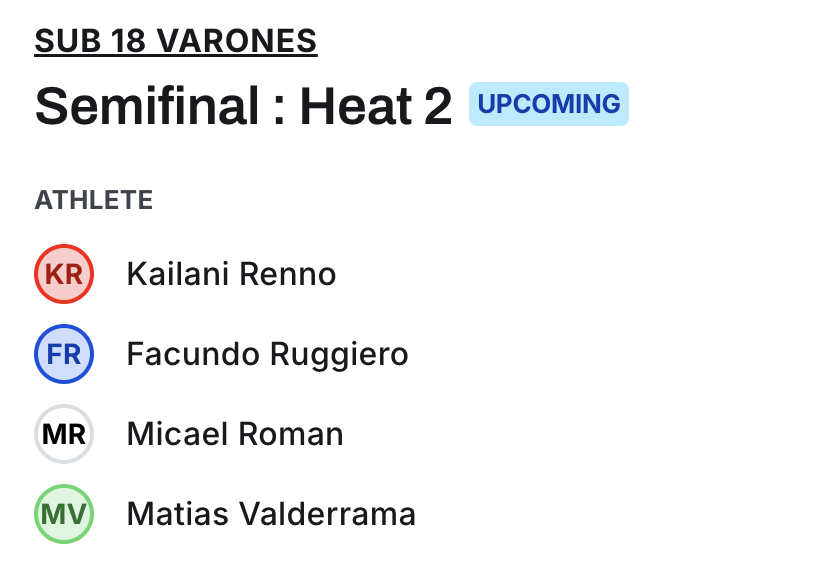Screen dimensions: 822x580
Task: Open Matias Valderrama's athlete name
Action: [x=271, y=514]
